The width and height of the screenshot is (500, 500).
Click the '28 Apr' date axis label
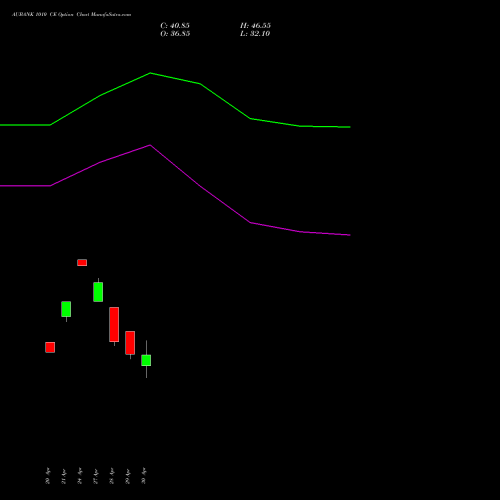coord(112,476)
